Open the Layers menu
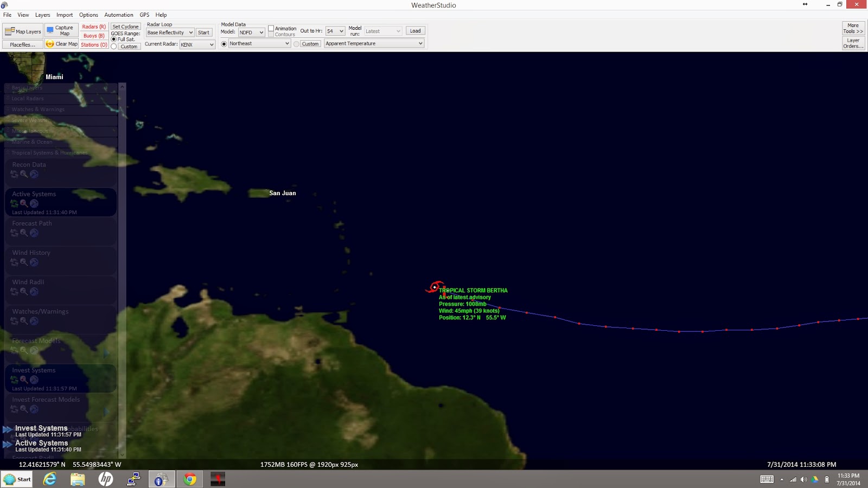The height and width of the screenshot is (488, 868). [x=43, y=15]
